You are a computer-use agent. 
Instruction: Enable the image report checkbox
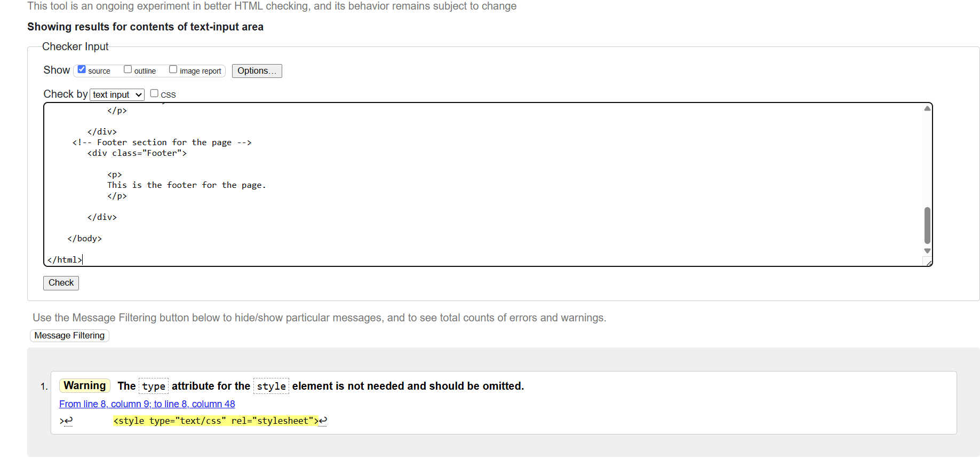click(x=173, y=69)
